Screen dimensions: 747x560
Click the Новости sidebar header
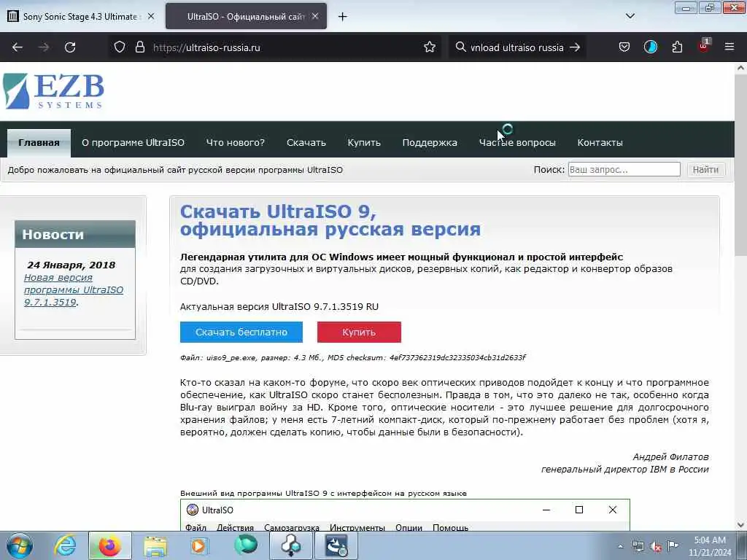[75, 234]
